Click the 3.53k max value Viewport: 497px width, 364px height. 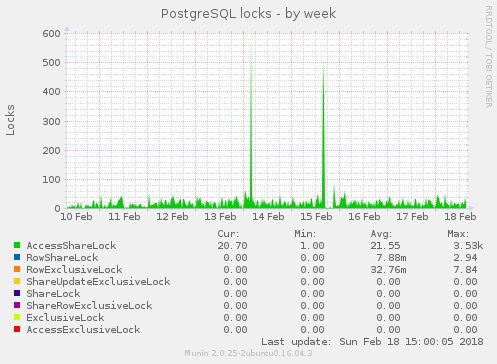pos(468,246)
